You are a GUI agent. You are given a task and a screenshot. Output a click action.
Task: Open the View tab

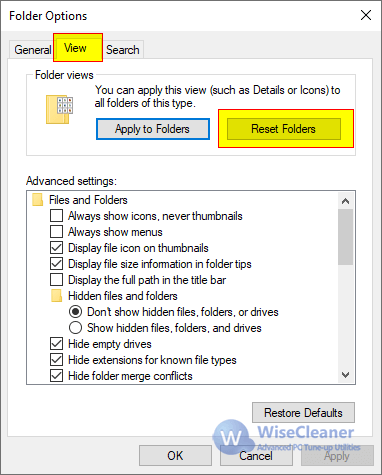[x=78, y=48]
